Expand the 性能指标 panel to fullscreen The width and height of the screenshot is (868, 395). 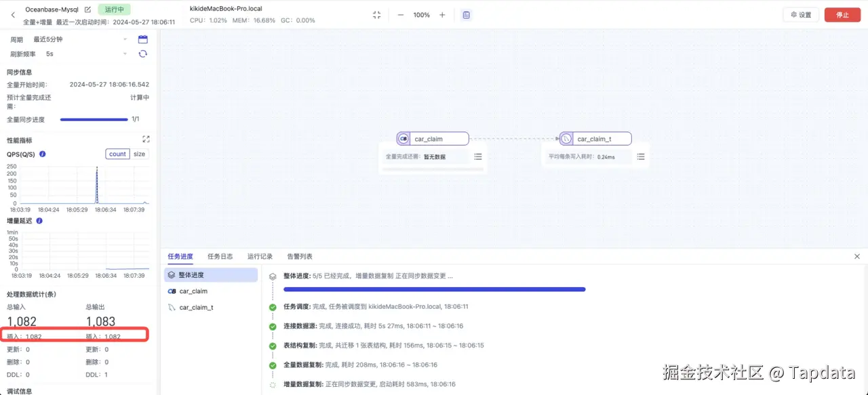point(146,139)
